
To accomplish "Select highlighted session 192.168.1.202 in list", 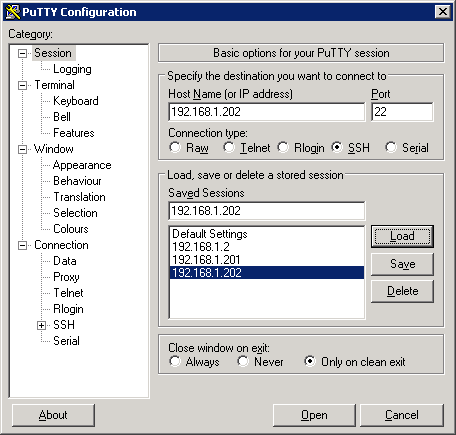I will (267, 273).
